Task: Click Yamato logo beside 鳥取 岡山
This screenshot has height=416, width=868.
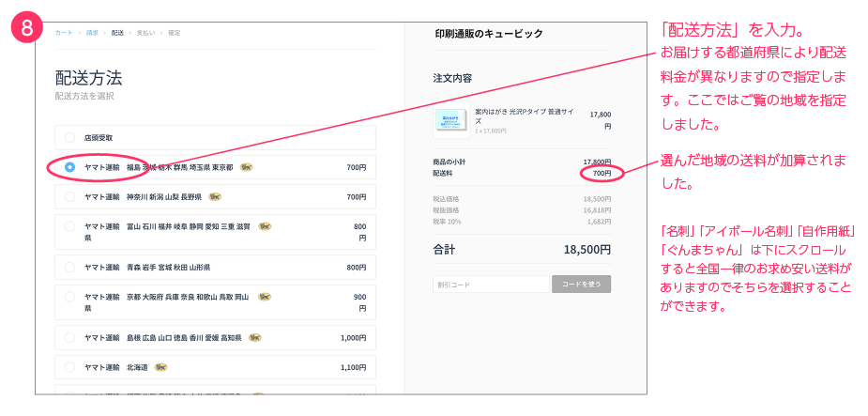Action: pyautogui.click(x=265, y=297)
